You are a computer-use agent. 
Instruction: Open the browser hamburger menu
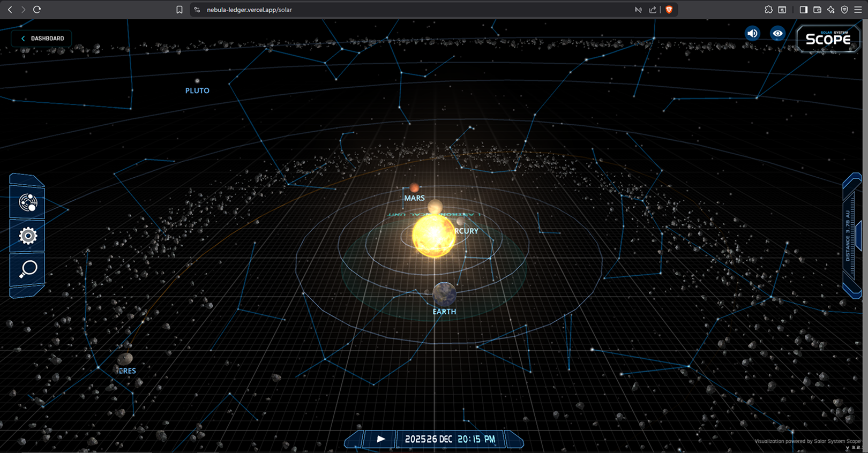point(858,10)
